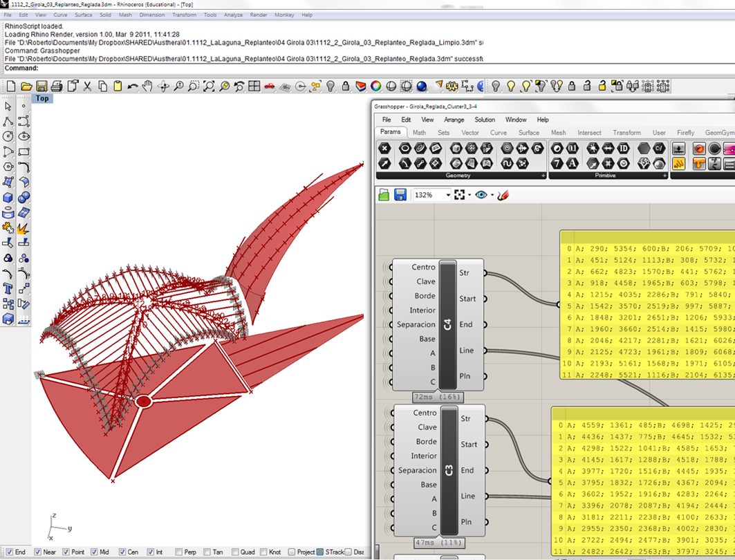Select the Pan hand tool
735x560 pixels.
coord(148,86)
